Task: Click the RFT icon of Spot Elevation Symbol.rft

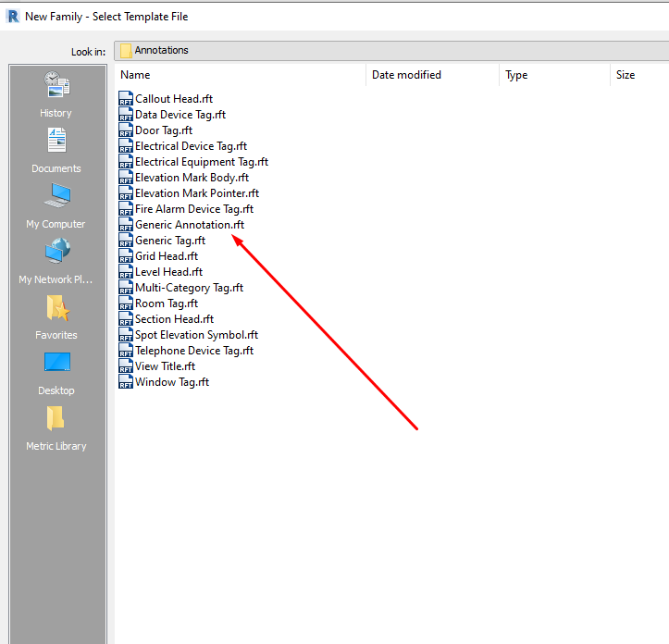Action: coord(126,335)
